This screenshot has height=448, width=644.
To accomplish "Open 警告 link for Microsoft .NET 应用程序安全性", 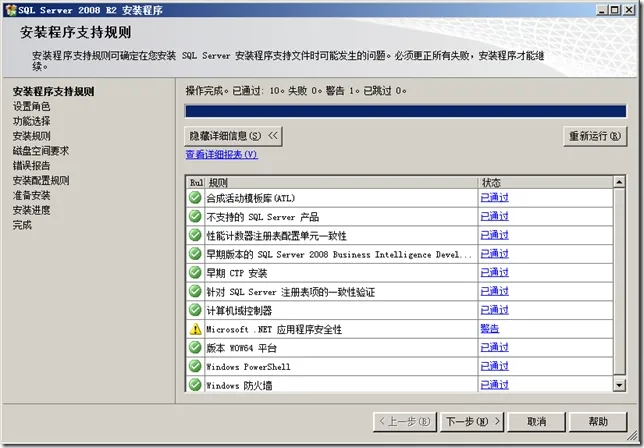I will pyautogui.click(x=490, y=329).
